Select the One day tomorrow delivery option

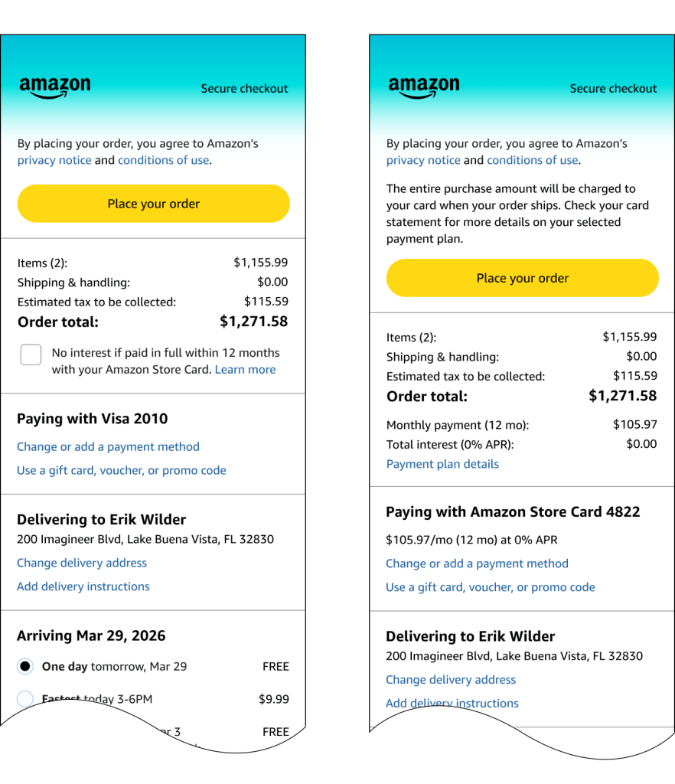(25, 667)
